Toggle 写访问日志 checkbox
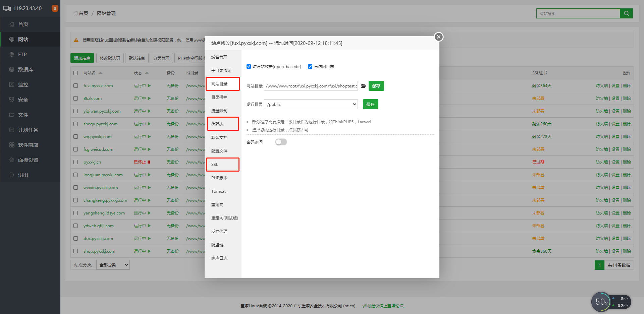The height and width of the screenshot is (314, 644). [310, 67]
